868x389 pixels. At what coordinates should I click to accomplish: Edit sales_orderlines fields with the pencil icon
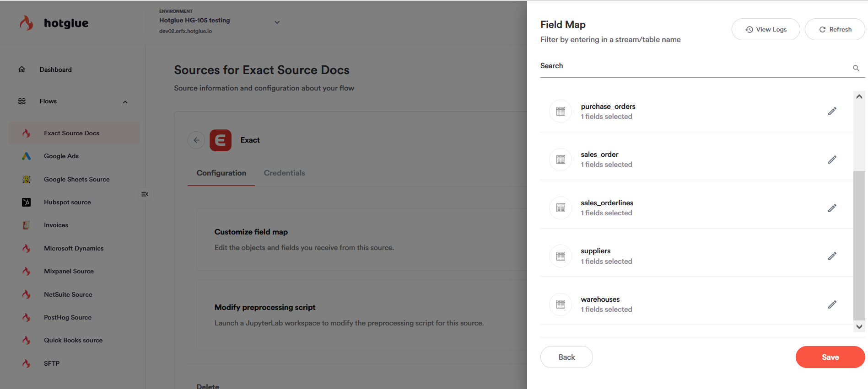[832, 208]
